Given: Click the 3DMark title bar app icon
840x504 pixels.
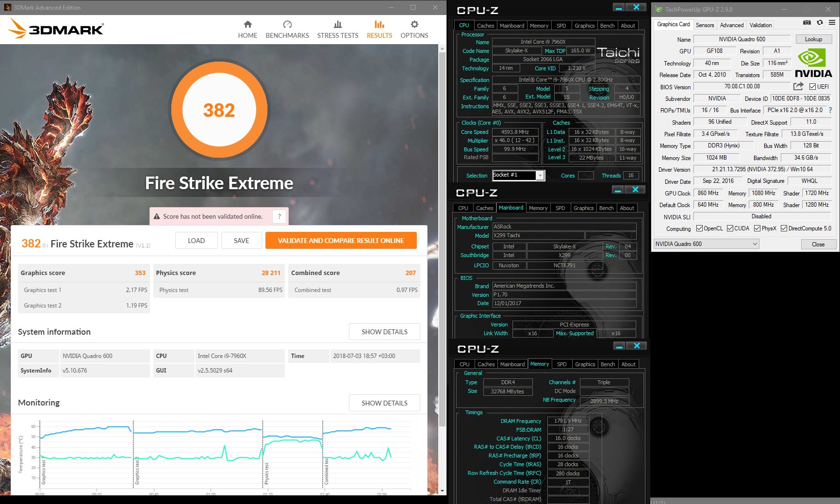Looking at the screenshot, I should pos(7,7).
